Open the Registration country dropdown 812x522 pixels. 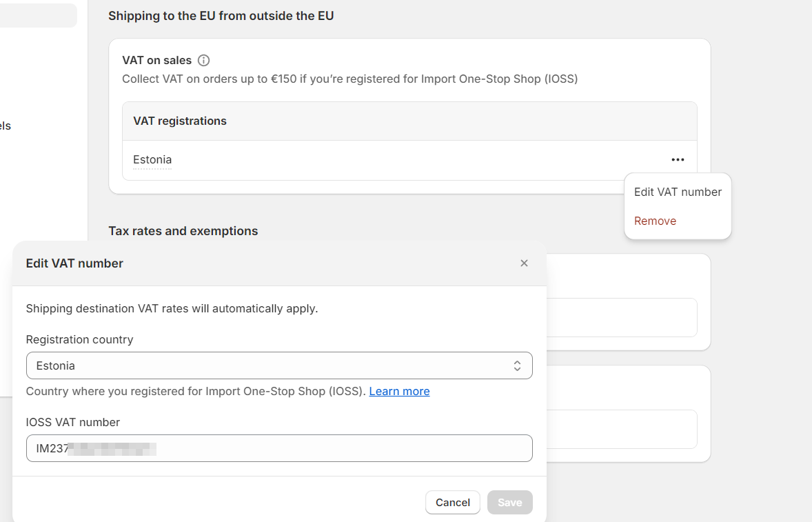278,366
